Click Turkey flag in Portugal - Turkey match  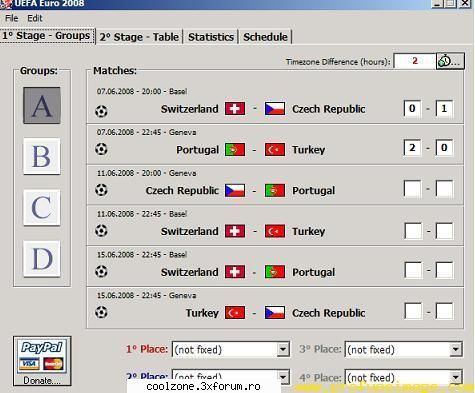(x=275, y=150)
